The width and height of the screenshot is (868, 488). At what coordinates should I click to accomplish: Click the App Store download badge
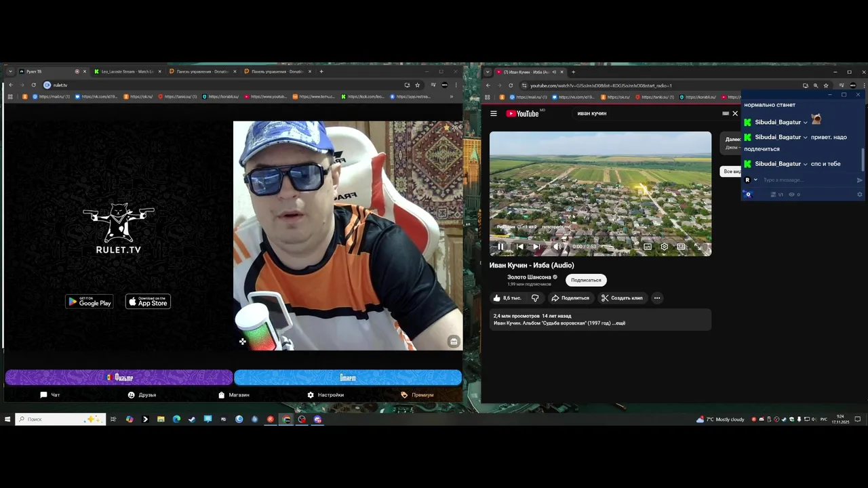click(x=148, y=302)
